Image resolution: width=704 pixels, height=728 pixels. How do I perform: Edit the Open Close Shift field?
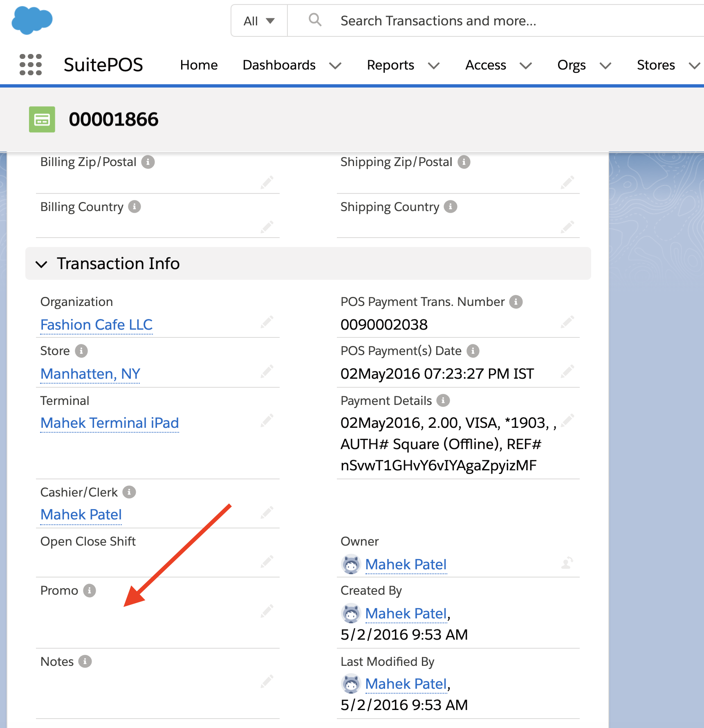coord(267,562)
